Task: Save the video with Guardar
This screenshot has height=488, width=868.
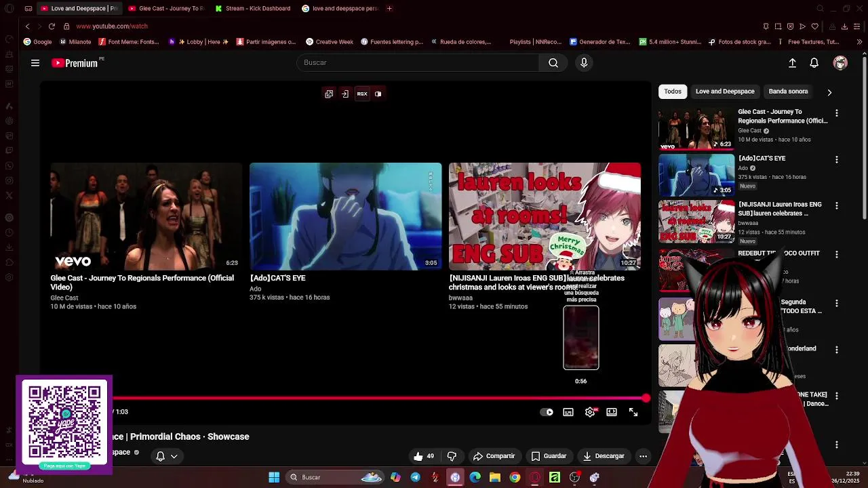Action: (549, 456)
